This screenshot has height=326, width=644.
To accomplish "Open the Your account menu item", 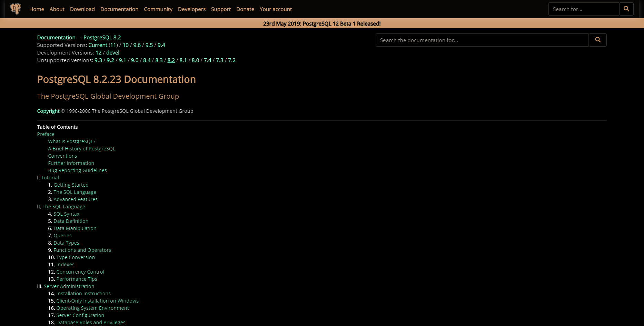I will pyautogui.click(x=275, y=9).
